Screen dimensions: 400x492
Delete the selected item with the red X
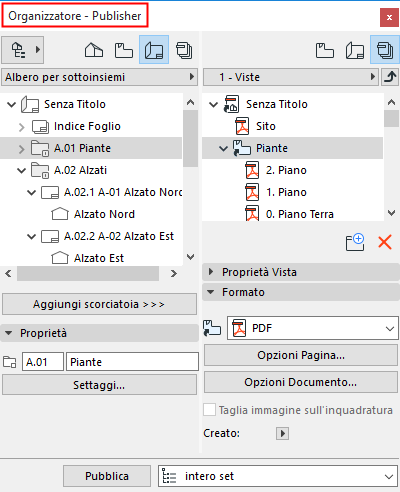coord(385,242)
